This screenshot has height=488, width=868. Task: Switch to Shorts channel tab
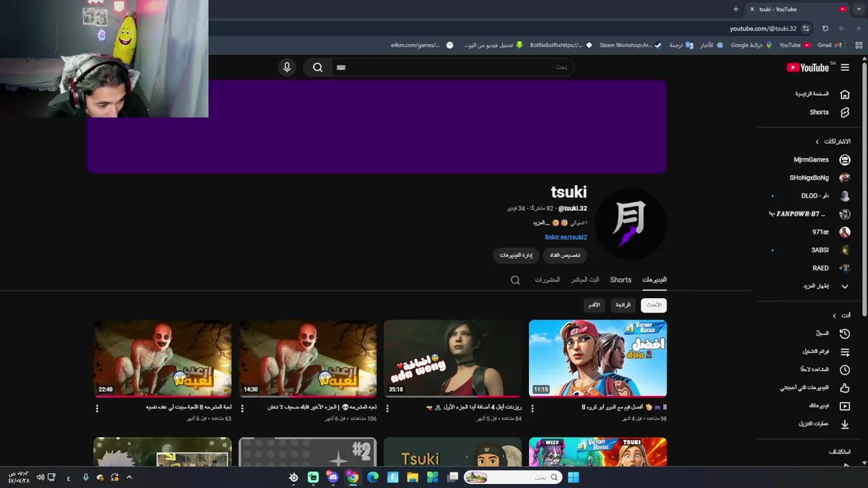click(620, 280)
